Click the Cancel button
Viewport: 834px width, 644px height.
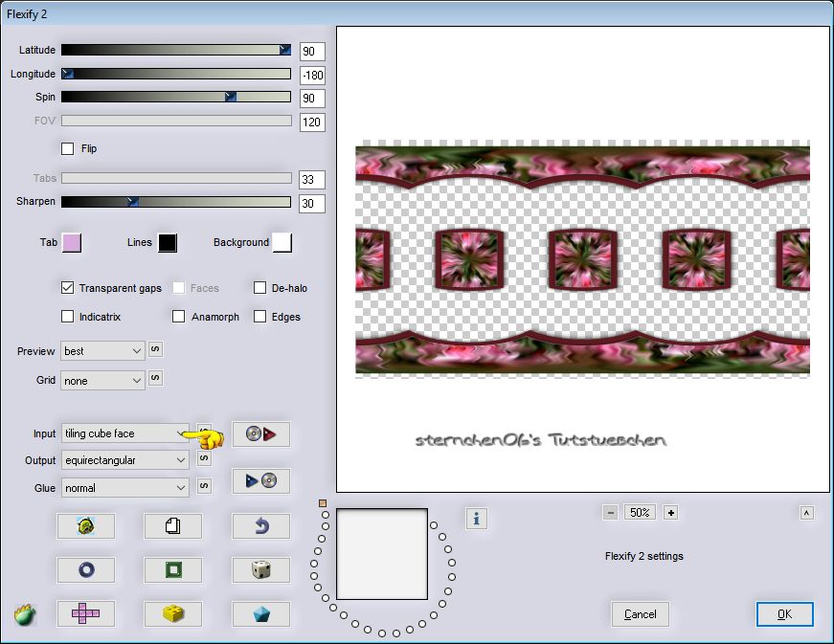point(640,614)
